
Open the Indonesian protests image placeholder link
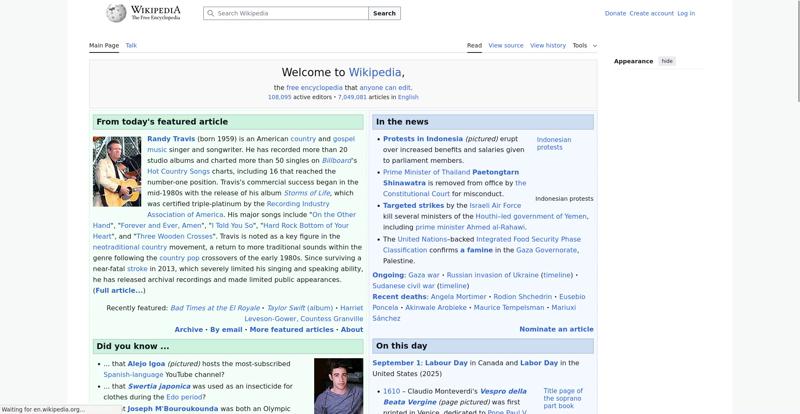[554, 143]
